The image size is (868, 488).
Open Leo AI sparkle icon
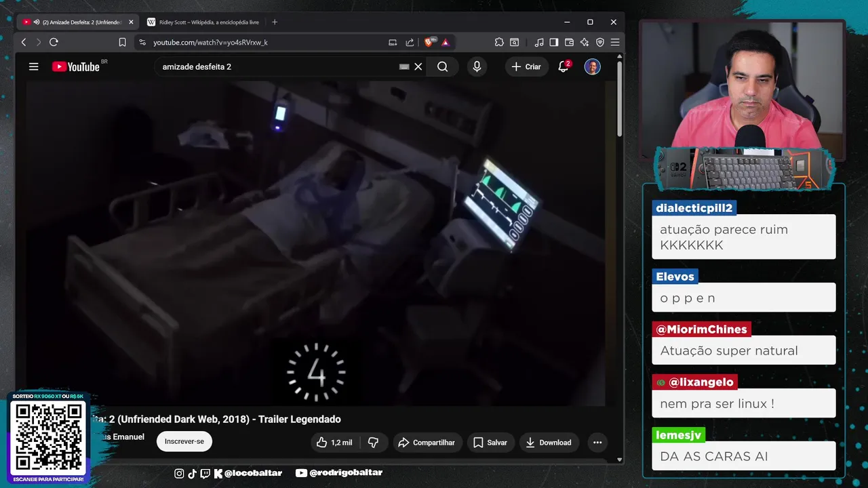(584, 42)
